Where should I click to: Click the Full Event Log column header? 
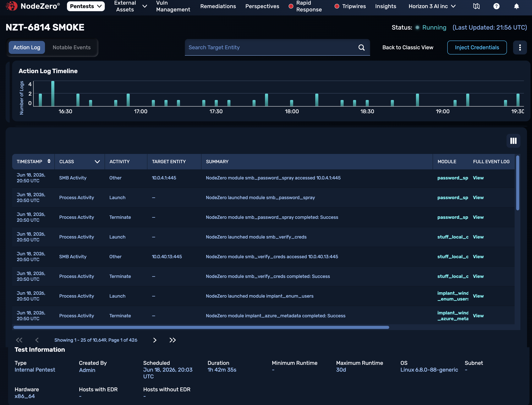click(491, 161)
